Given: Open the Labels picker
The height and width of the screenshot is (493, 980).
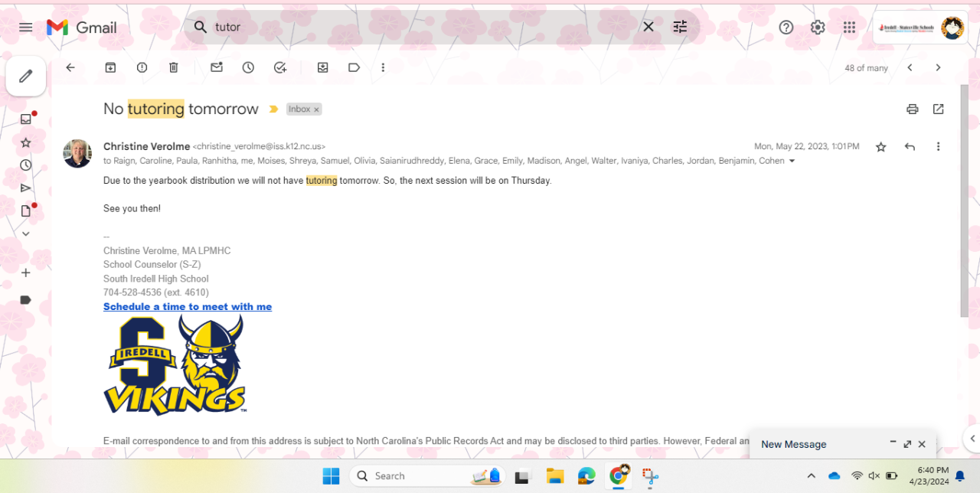Looking at the screenshot, I should tap(354, 67).
